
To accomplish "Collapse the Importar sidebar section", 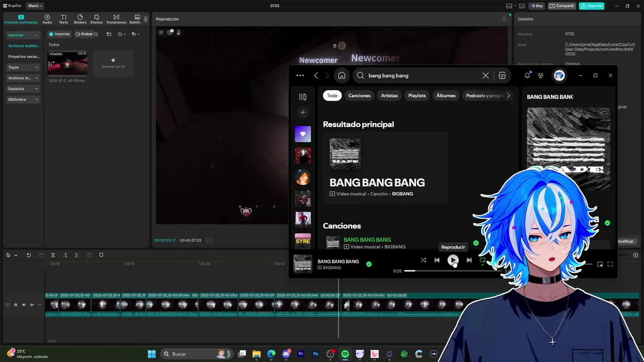I will pyautogui.click(x=23, y=35).
